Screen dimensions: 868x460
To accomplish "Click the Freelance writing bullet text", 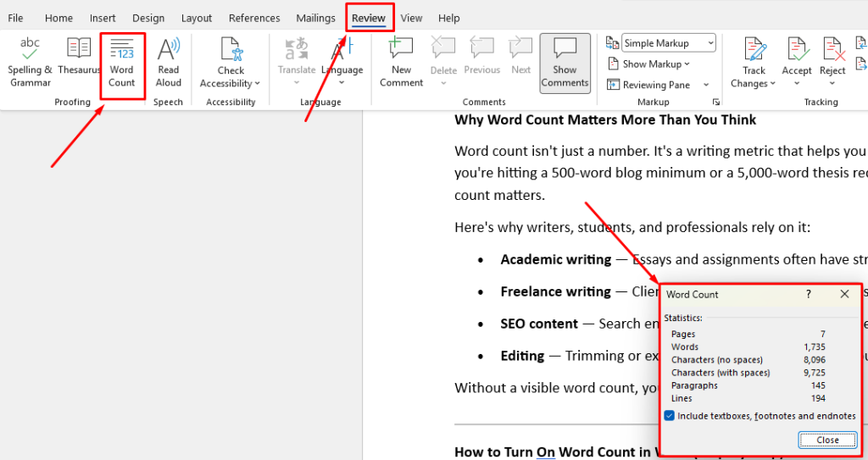I will 556,291.
